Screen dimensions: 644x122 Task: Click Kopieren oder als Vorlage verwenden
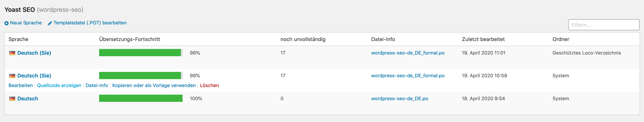tap(154, 86)
